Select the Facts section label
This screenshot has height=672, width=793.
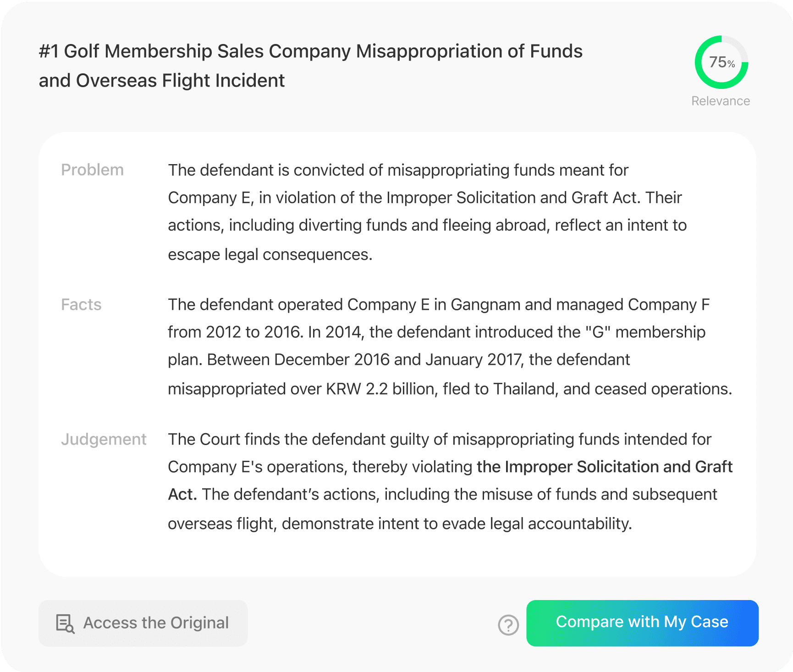[81, 304]
